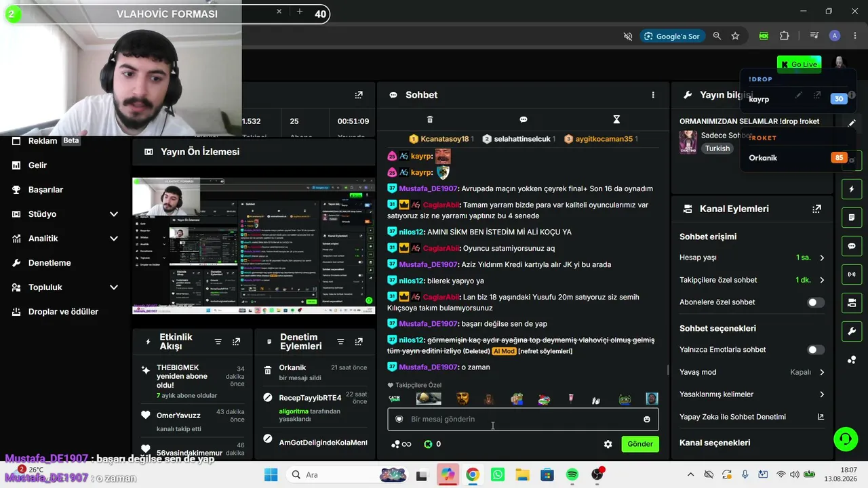Click the chat identity shield icon
Image resolution: width=868 pixels, height=488 pixels.
pos(399,419)
